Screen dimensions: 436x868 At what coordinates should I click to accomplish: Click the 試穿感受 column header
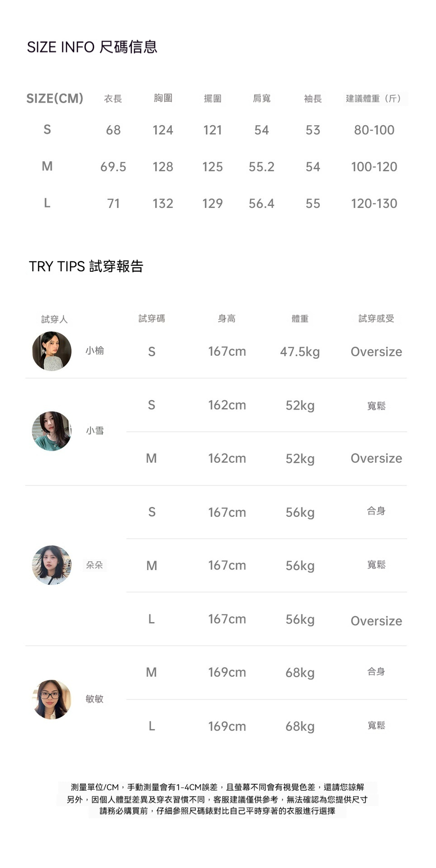tap(376, 319)
